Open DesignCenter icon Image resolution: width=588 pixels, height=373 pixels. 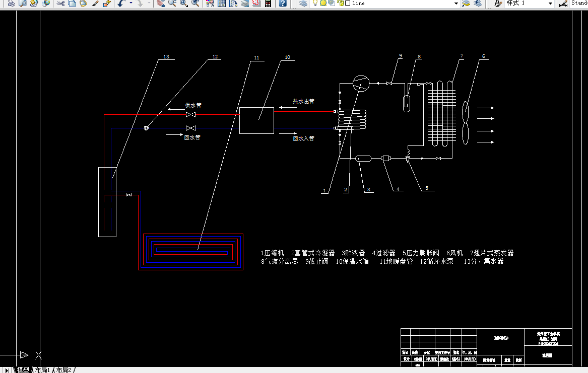[222, 4]
